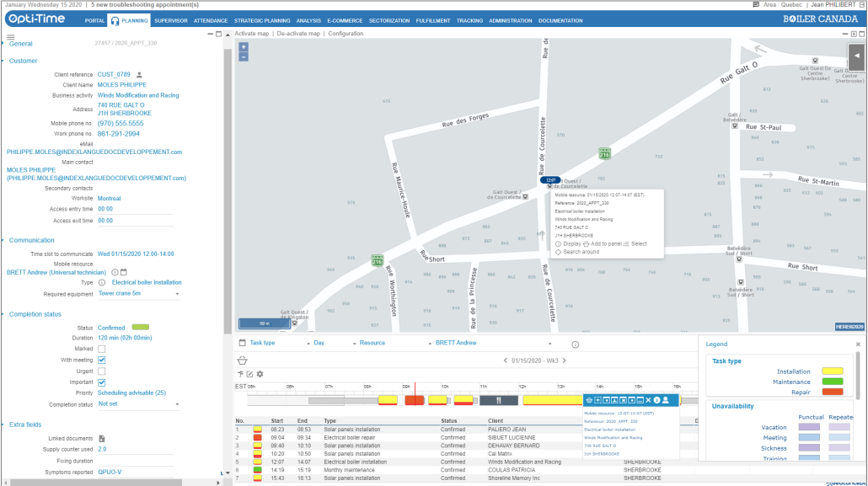Click the headset icon on the Planning tab

coord(115,21)
